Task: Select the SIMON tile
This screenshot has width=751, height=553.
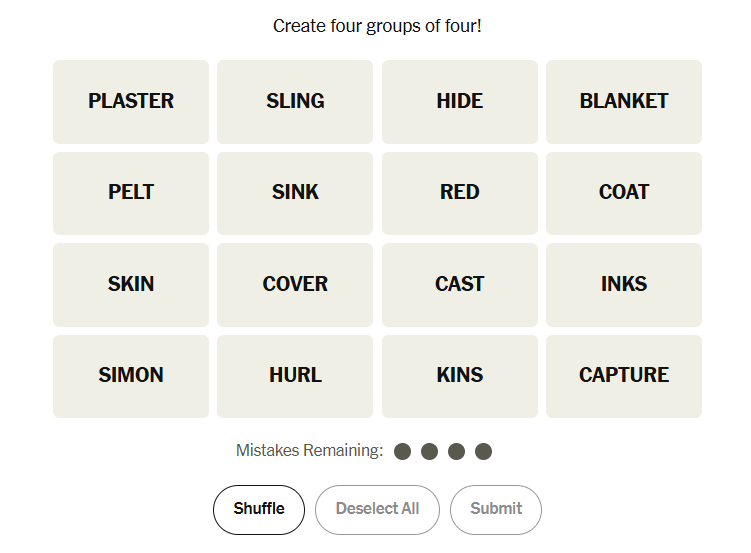Action: tap(131, 375)
